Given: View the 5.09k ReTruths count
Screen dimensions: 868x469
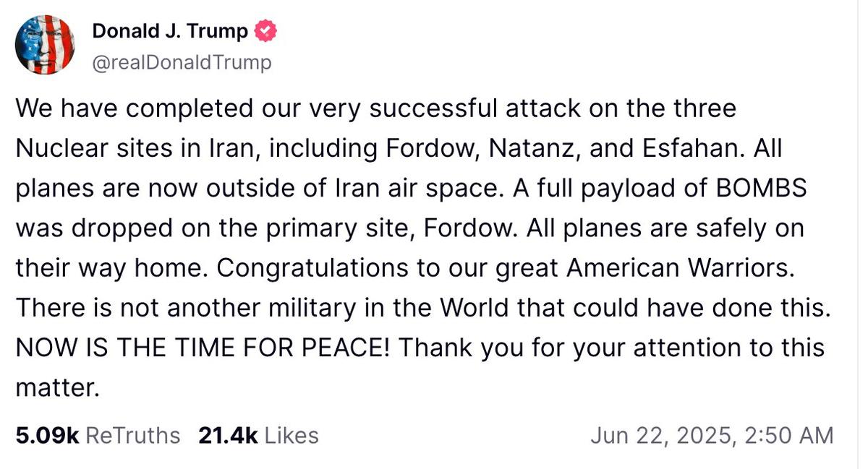Looking at the screenshot, I should tap(46, 435).
